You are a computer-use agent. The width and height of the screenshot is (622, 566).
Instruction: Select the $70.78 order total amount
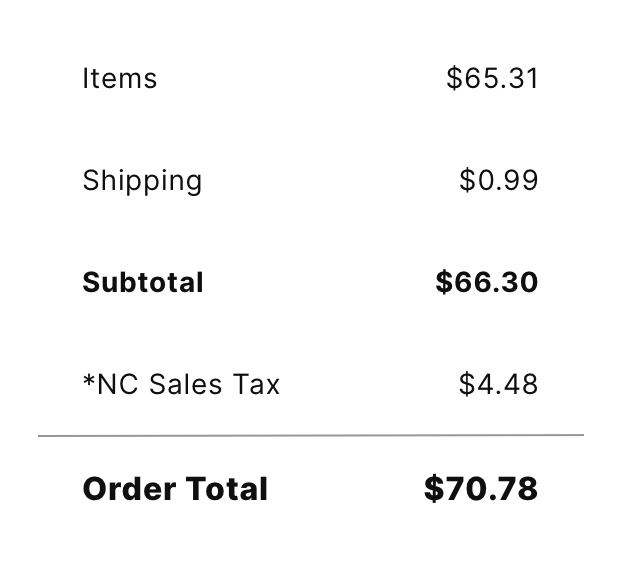click(481, 488)
